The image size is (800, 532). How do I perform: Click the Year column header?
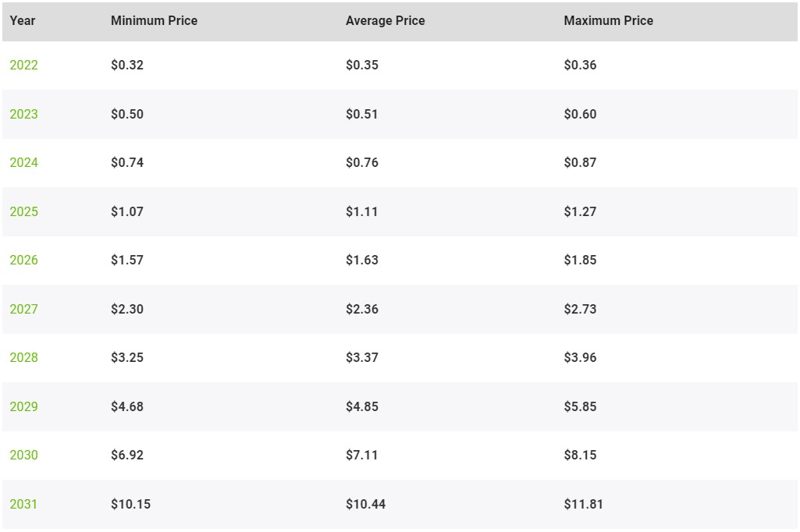23,20
